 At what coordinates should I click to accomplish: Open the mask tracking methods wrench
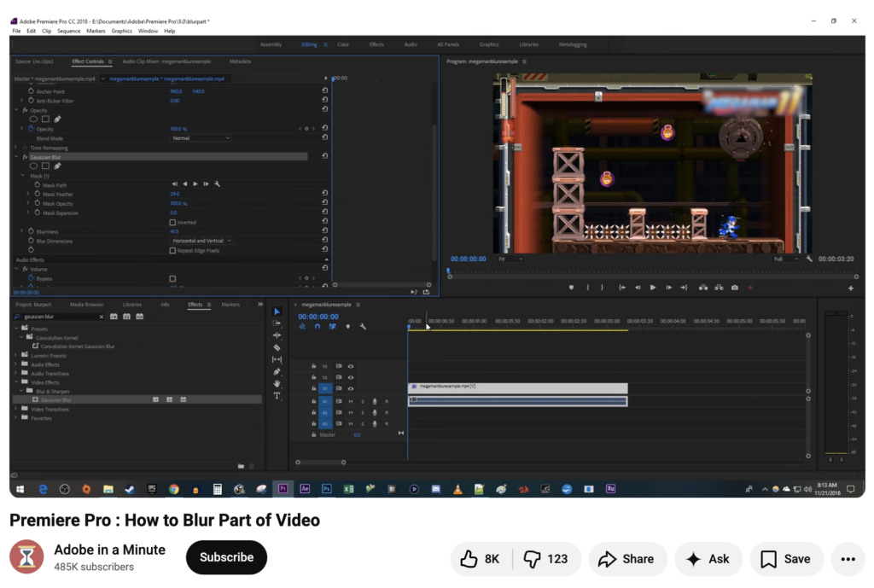tap(218, 184)
